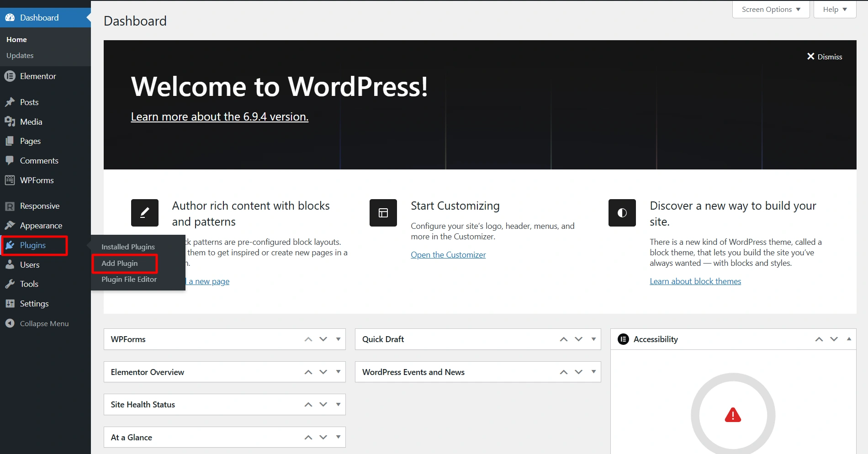Open the Screen Options dropdown
The image size is (868, 454).
[771, 10]
